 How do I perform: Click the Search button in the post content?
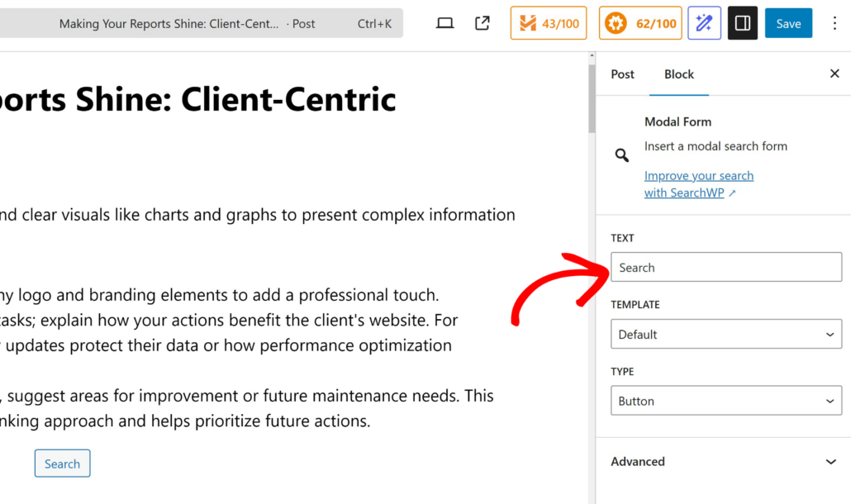click(x=62, y=464)
